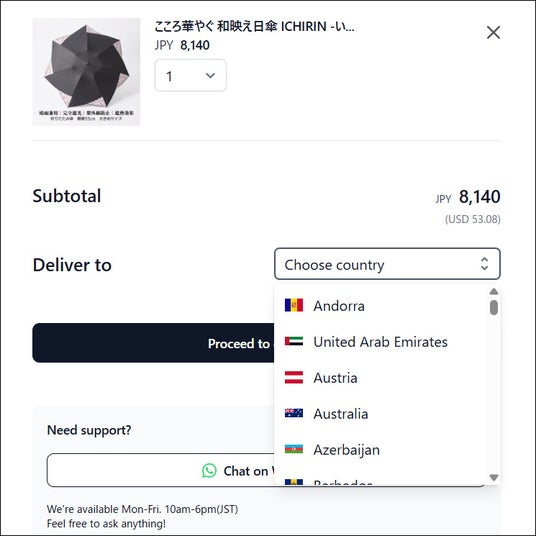Close the cart panel with the X icon
The image size is (536, 536).
tap(493, 33)
